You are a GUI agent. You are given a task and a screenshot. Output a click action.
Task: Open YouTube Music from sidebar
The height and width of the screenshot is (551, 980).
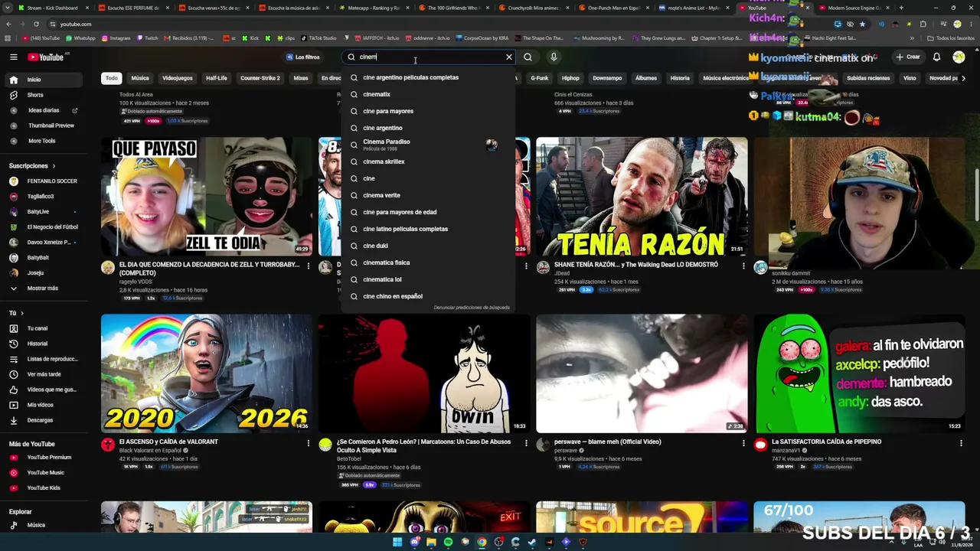[45, 473]
